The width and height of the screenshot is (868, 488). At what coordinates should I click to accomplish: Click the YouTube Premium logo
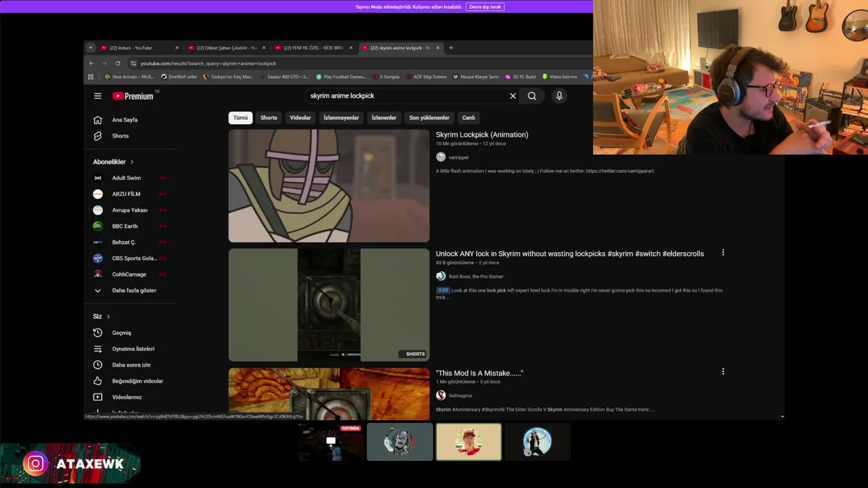(134, 96)
